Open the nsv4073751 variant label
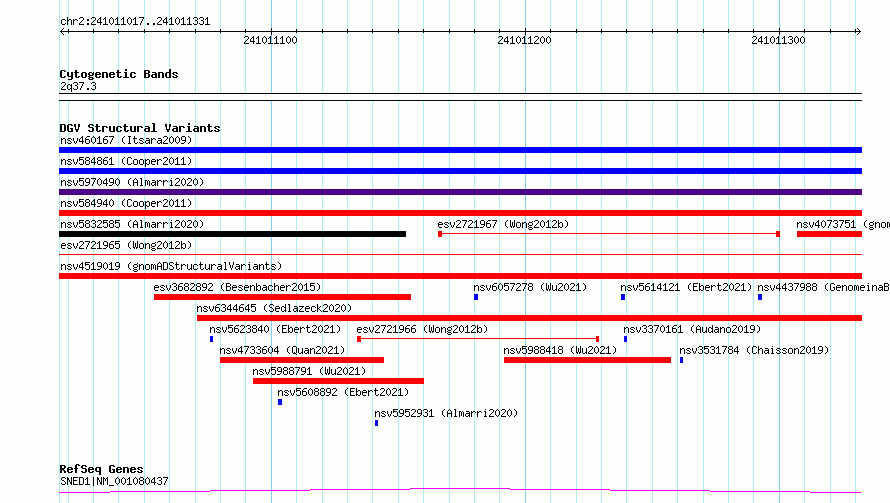Image resolution: width=890 pixels, height=503 pixels. [x=843, y=224]
